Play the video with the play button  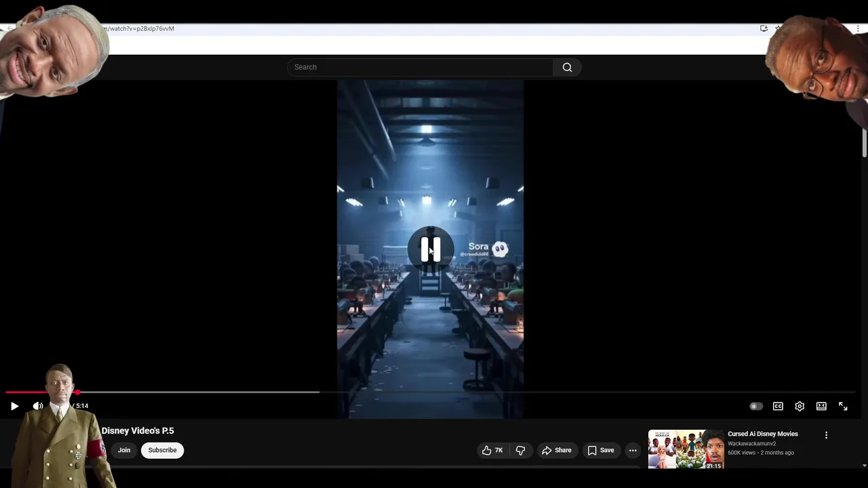[14, 406]
